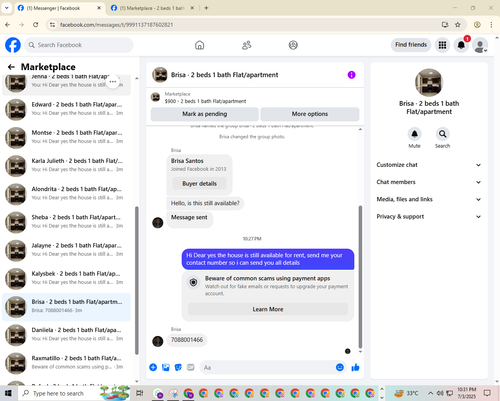The height and width of the screenshot is (401, 500).
Task: Open the weather widget showing 33°C
Action: (x=406, y=393)
